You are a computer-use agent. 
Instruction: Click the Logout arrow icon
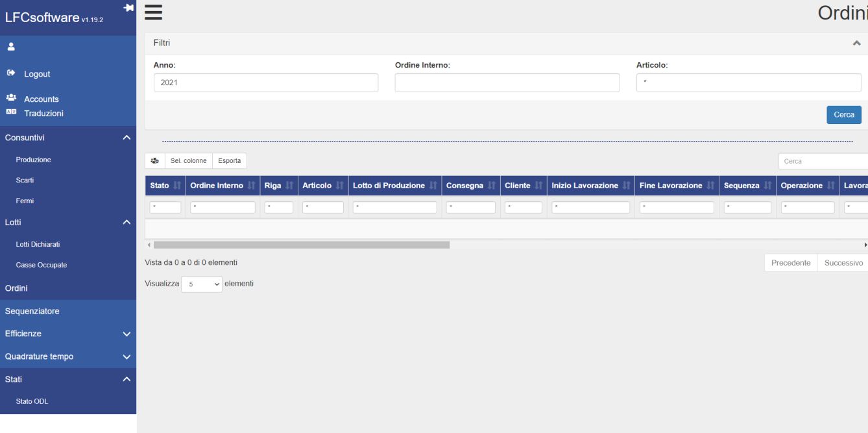11,73
